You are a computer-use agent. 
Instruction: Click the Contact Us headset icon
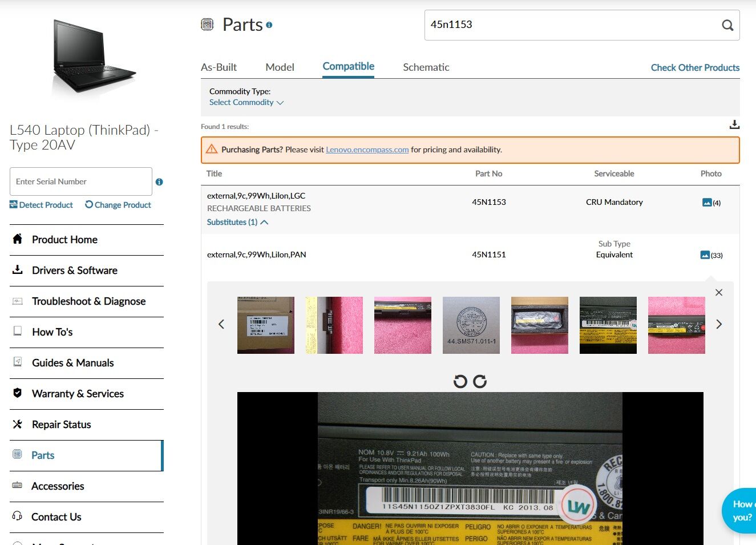point(18,516)
